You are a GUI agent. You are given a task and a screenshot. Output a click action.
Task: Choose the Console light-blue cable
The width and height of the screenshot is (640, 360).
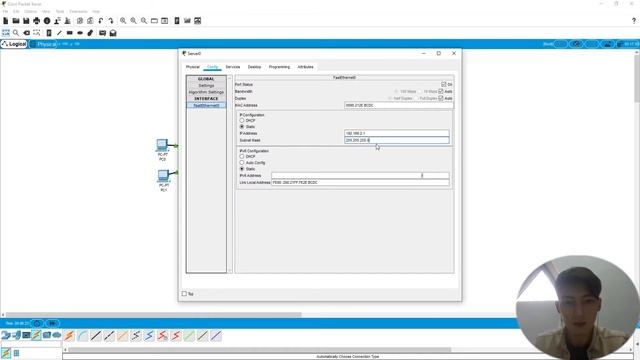[82, 336]
